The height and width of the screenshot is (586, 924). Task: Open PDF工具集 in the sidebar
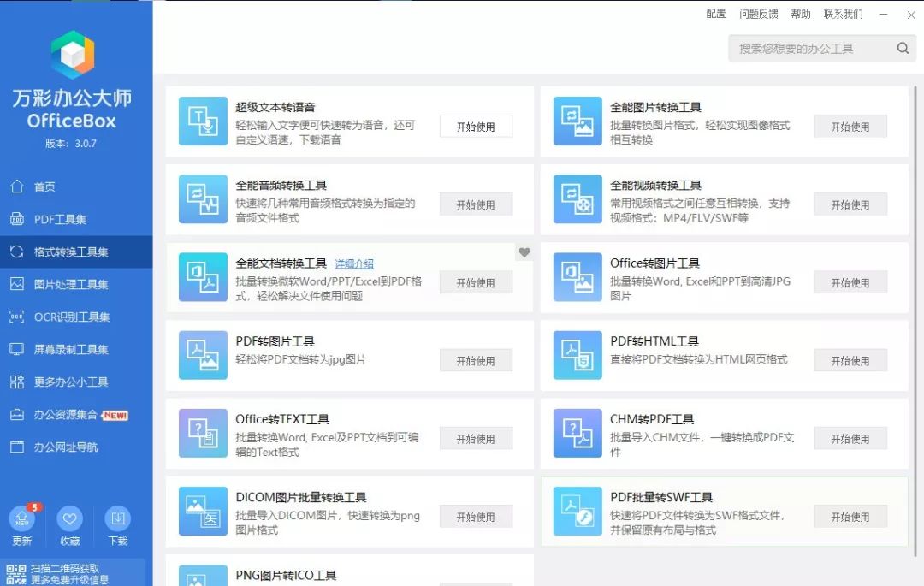76,219
